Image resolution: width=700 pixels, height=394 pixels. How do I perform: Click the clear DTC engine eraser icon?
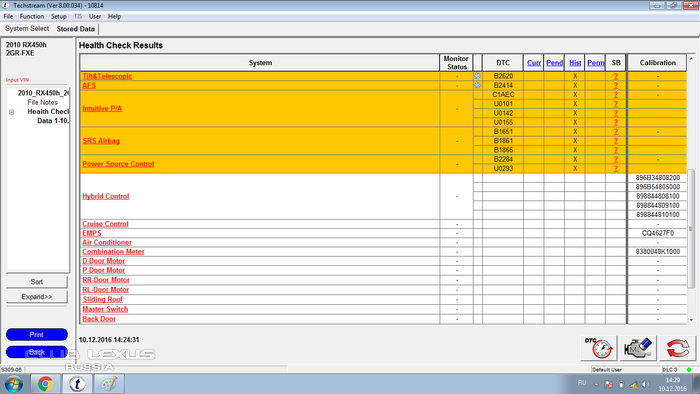[638, 348]
